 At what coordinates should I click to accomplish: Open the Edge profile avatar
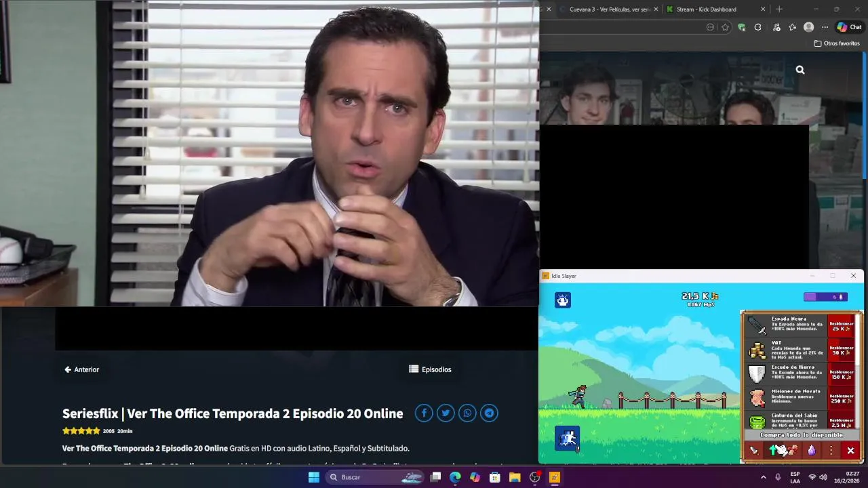[808, 27]
